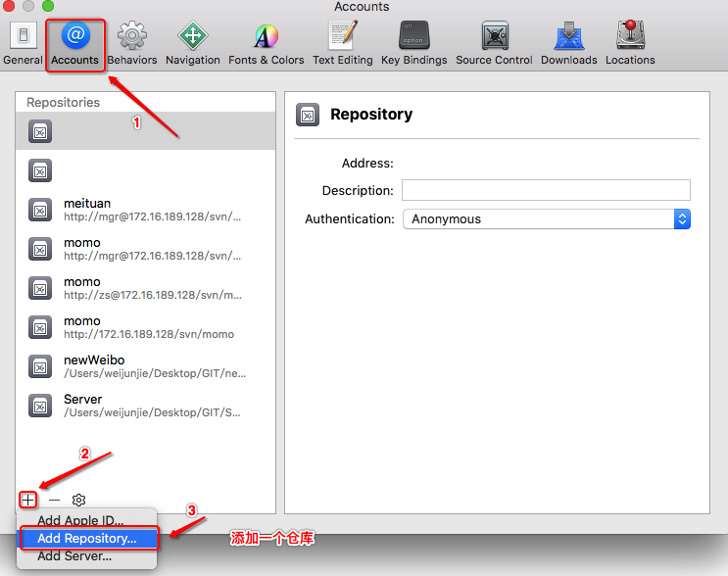Select momo repository at http://172.16.189.128/svn/momo

pos(145,327)
